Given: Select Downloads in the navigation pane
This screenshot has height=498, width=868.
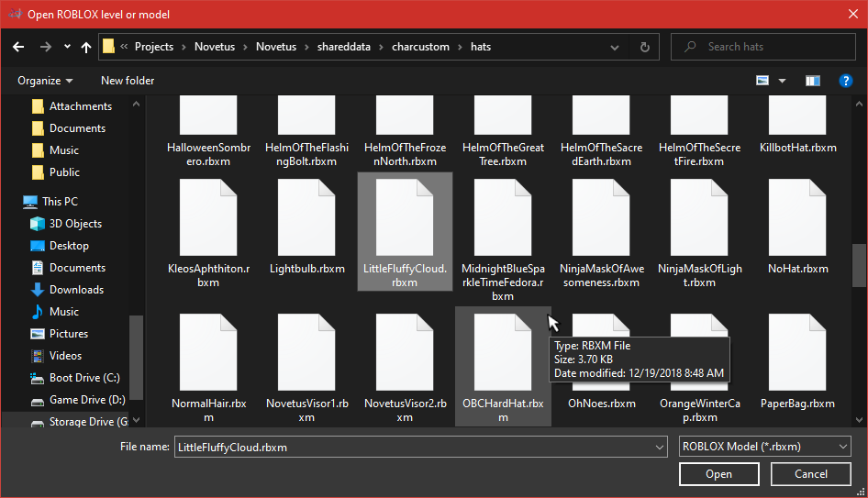Looking at the screenshot, I should tap(76, 290).
